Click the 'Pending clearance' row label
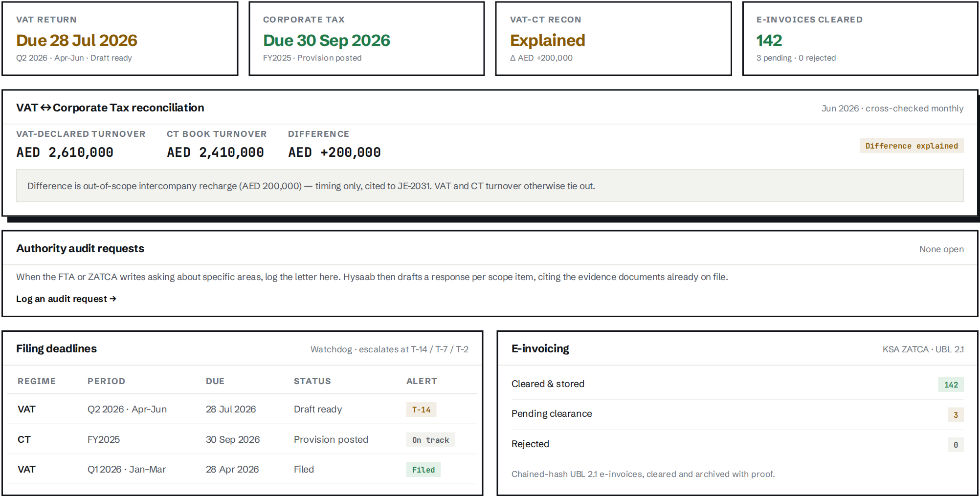The image size is (980, 497). tap(552, 413)
